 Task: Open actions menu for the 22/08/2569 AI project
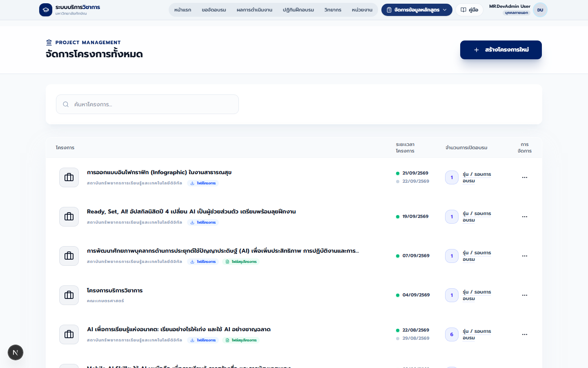pyautogui.click(x=525, y=334)
